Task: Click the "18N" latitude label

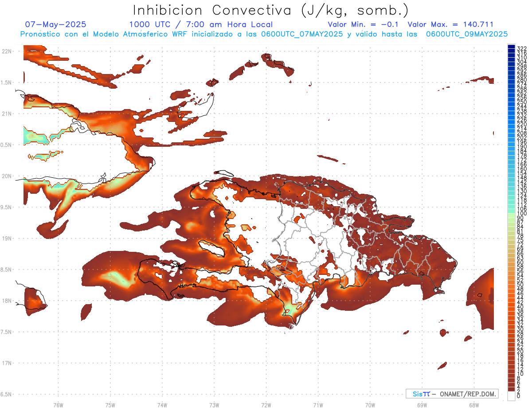Action: coord(7,301)
